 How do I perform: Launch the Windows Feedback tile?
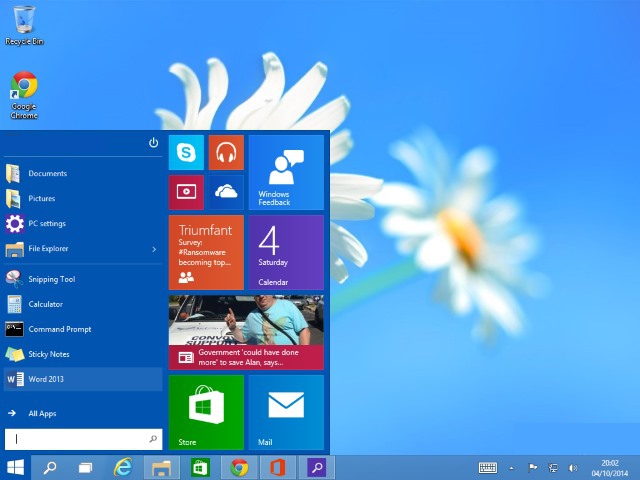point(286,172)
